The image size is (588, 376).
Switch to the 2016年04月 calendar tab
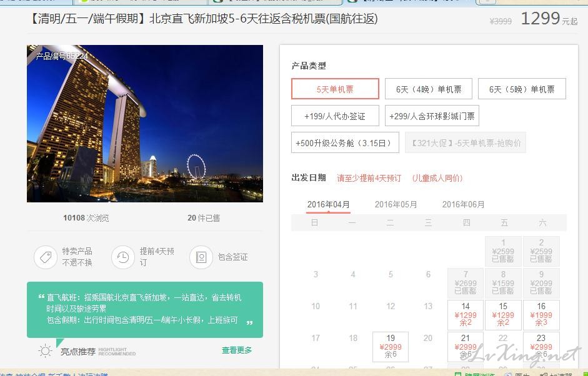(x=328, y=205)
